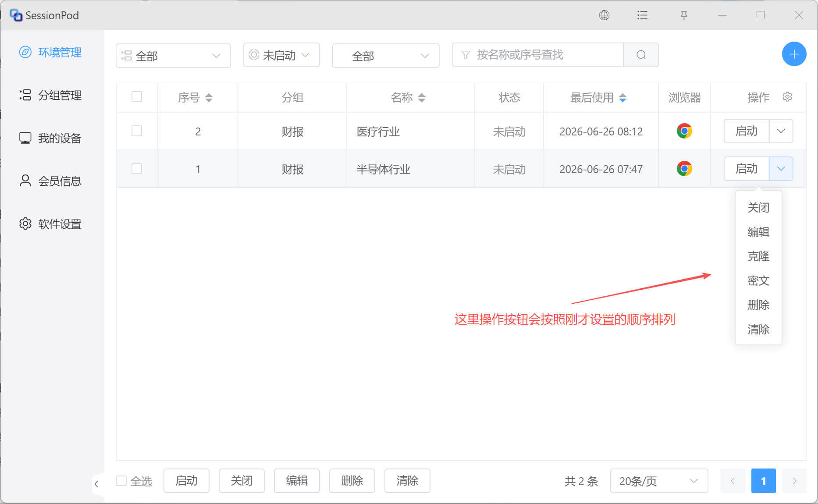Open 会员信息 in the sidebar

click(x=50, y=181)
